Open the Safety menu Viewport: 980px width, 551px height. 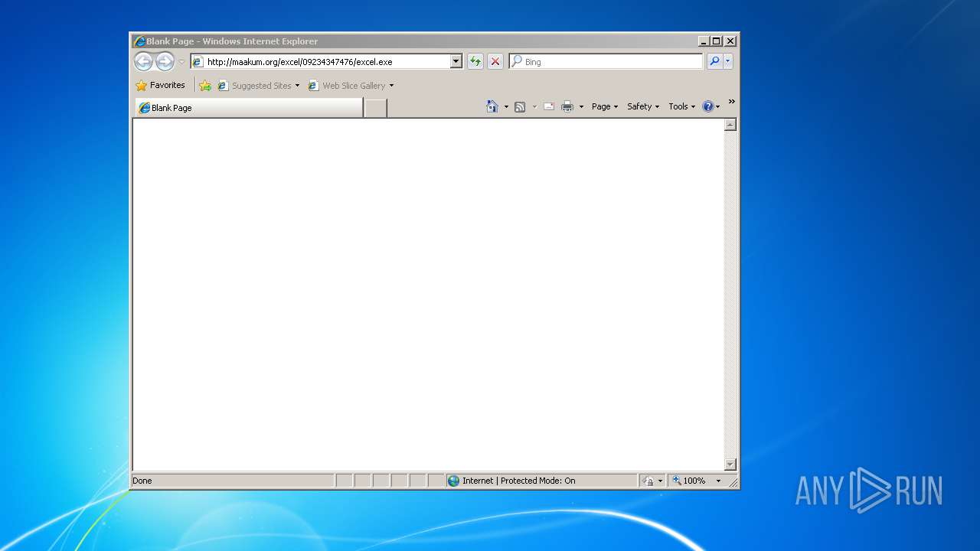tap(643, 107)
